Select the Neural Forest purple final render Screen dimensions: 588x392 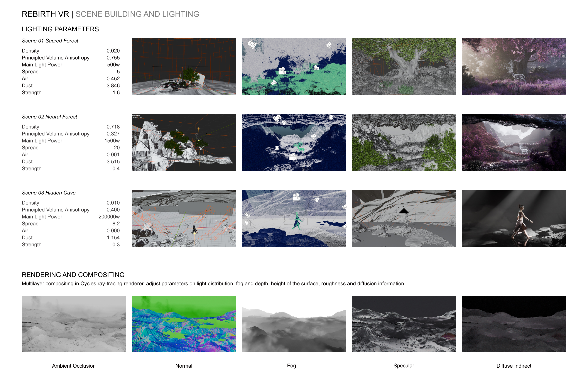point(514,142)
